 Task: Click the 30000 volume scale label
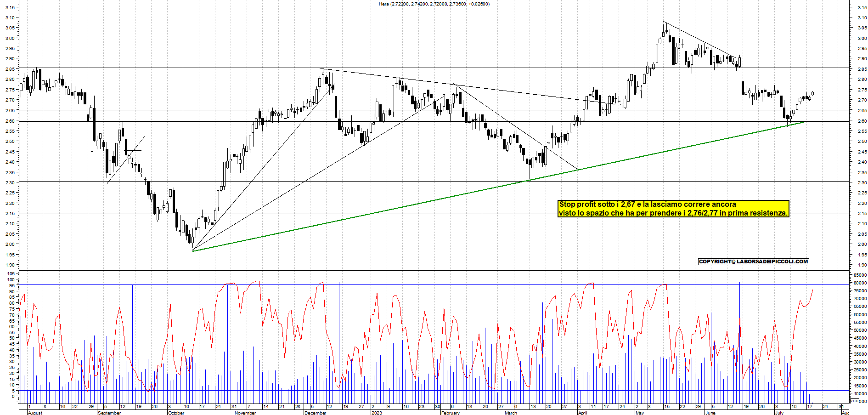[x=860, y=362]
